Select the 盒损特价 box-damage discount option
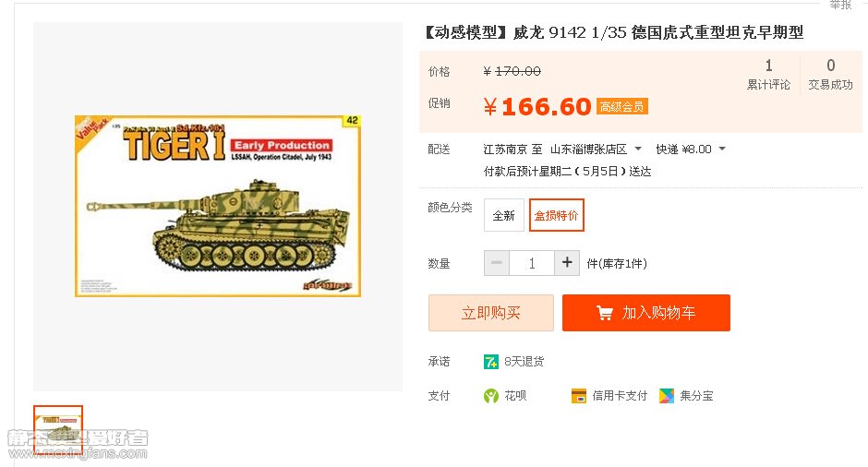 click(556, 215)
